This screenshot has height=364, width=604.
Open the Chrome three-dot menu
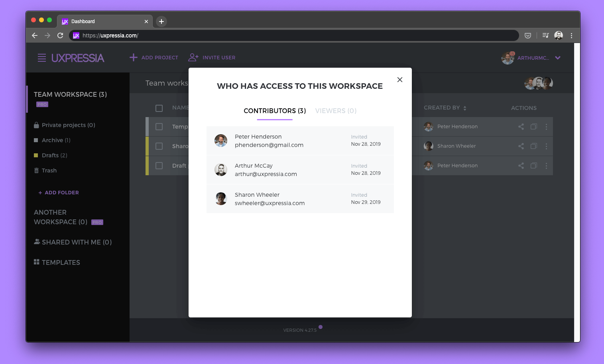[571, 35]
